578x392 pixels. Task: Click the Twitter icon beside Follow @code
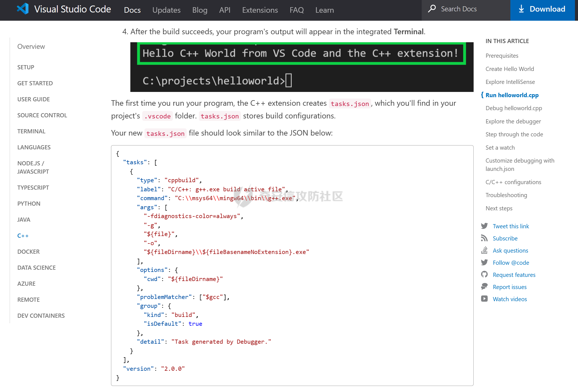coord(484,263)
